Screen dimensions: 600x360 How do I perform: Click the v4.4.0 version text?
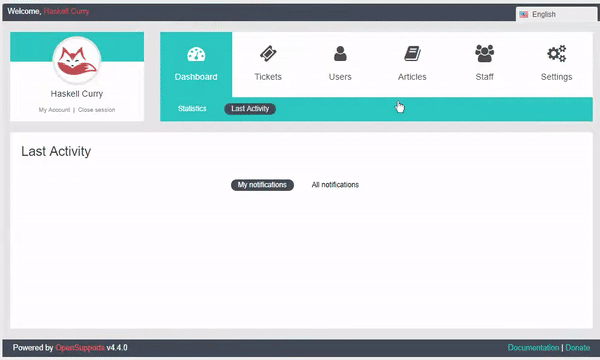(117, 348)
